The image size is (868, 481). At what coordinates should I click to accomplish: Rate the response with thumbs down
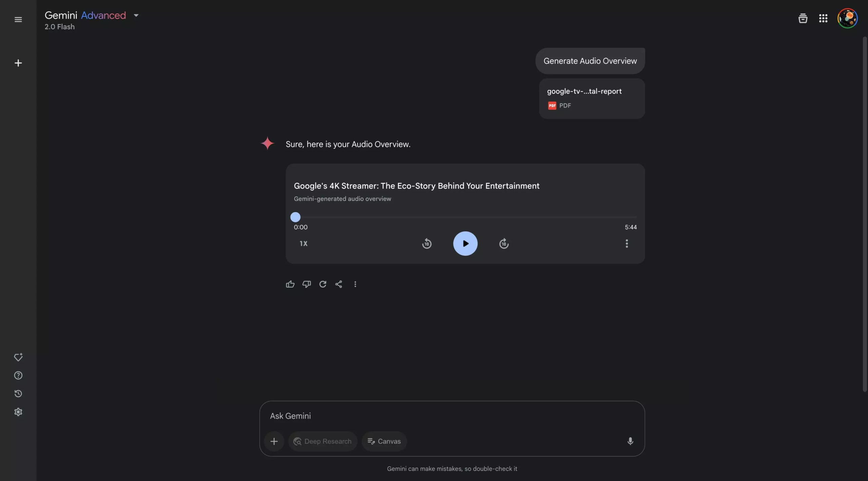point(306,284)
